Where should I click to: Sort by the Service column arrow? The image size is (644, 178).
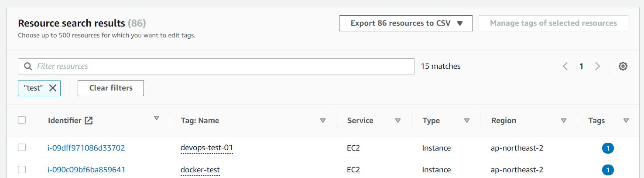pos(398,121)
